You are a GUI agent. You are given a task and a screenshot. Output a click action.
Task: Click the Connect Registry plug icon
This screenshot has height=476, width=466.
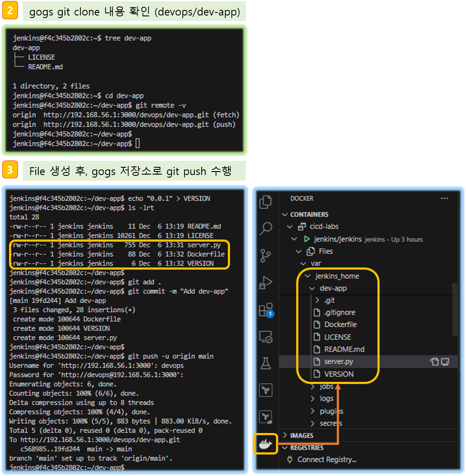pos(290,460)
